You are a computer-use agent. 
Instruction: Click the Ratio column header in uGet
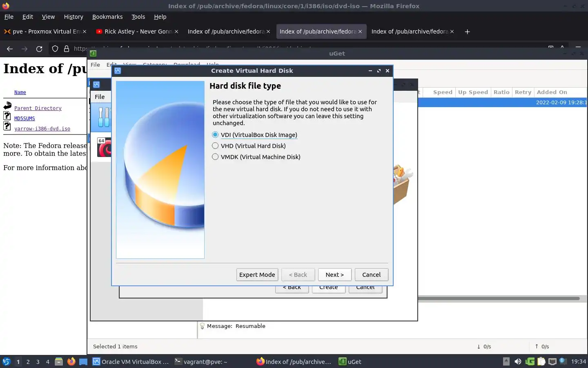tap(501, 92)
